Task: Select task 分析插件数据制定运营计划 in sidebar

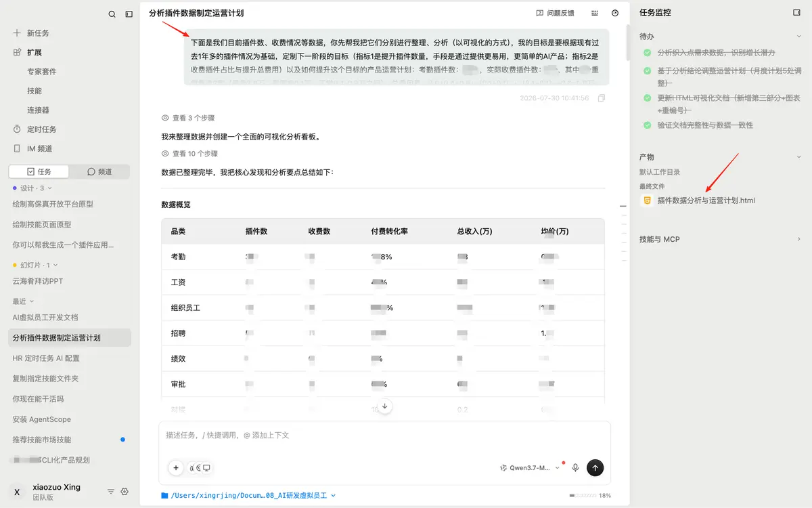Action: 70,337
